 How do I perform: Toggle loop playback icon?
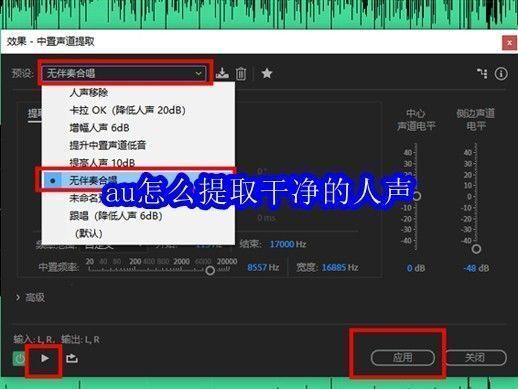[x=72, y=358]
